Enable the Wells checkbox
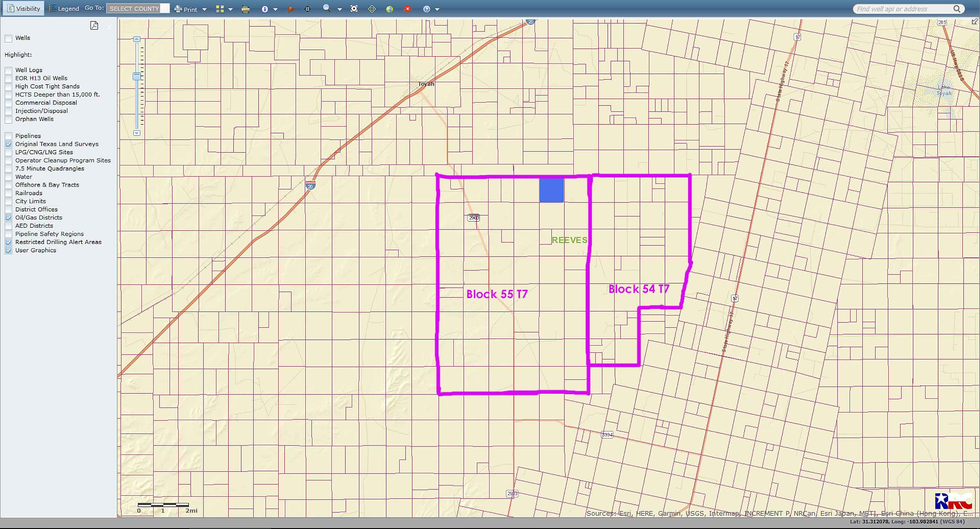 click(8, 38)
